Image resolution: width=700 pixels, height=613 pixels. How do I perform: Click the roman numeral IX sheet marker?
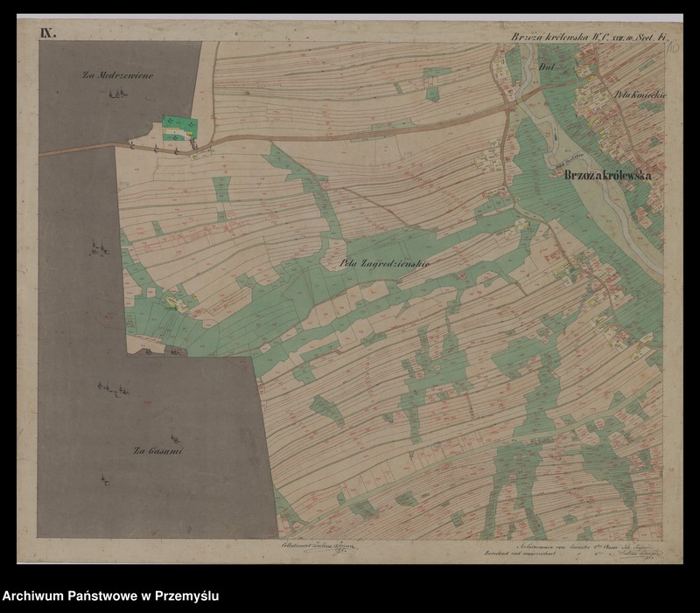coord(48,33)
